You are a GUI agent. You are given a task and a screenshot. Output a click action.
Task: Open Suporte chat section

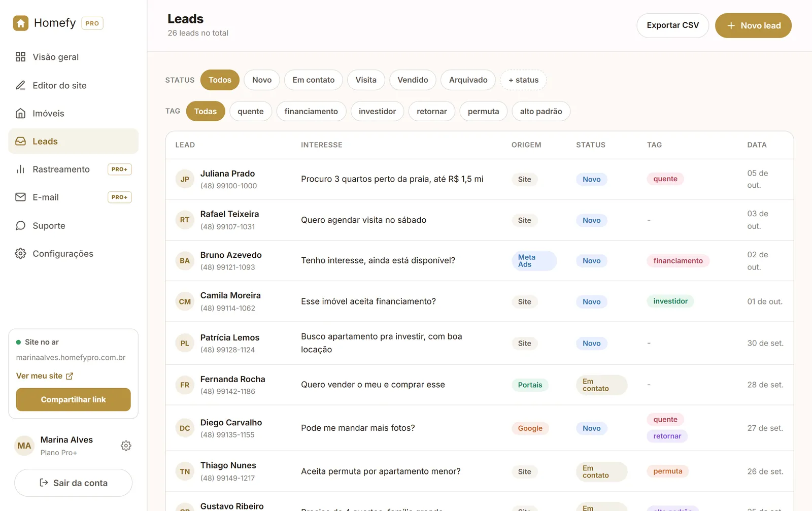point(73,225)
